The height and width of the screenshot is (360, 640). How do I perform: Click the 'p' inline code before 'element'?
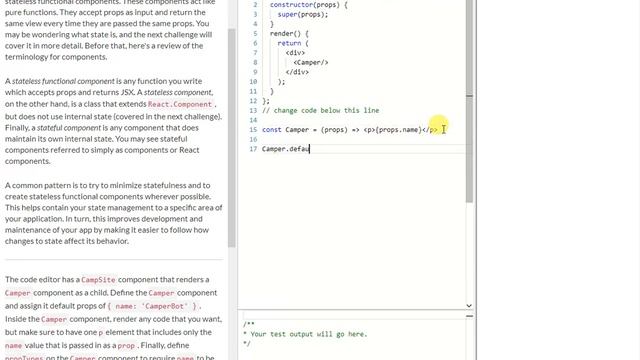point(101,332)
